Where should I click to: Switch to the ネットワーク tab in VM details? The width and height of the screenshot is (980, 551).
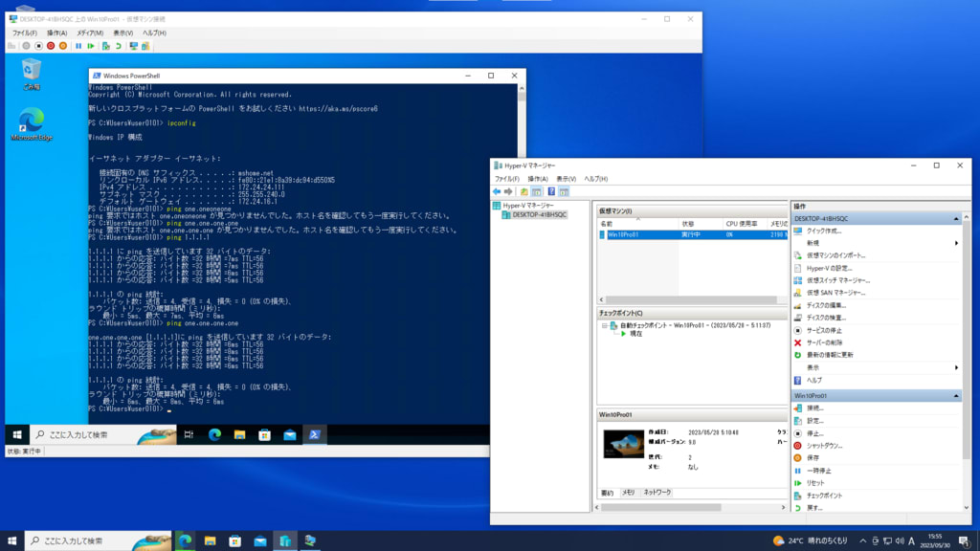click(657, 493)
